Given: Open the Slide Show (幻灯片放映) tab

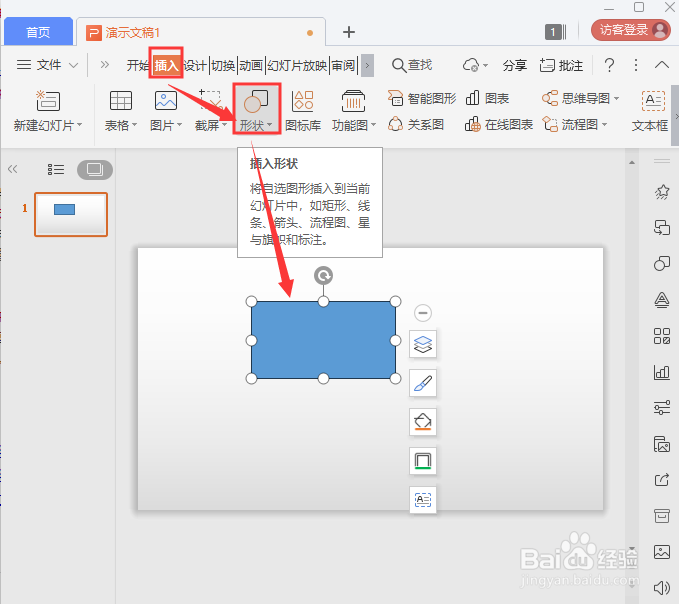Looking at the screenshot, I should point(297,65).
